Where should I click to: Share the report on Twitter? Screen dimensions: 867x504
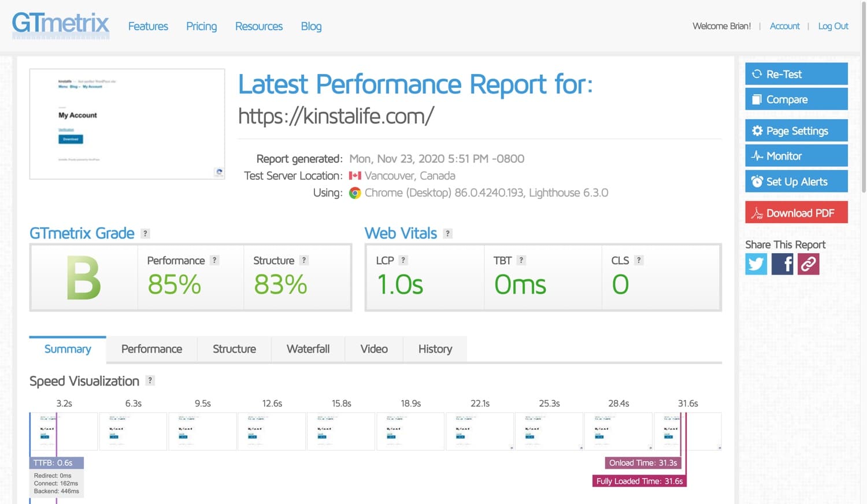click(x=755, y=264)
